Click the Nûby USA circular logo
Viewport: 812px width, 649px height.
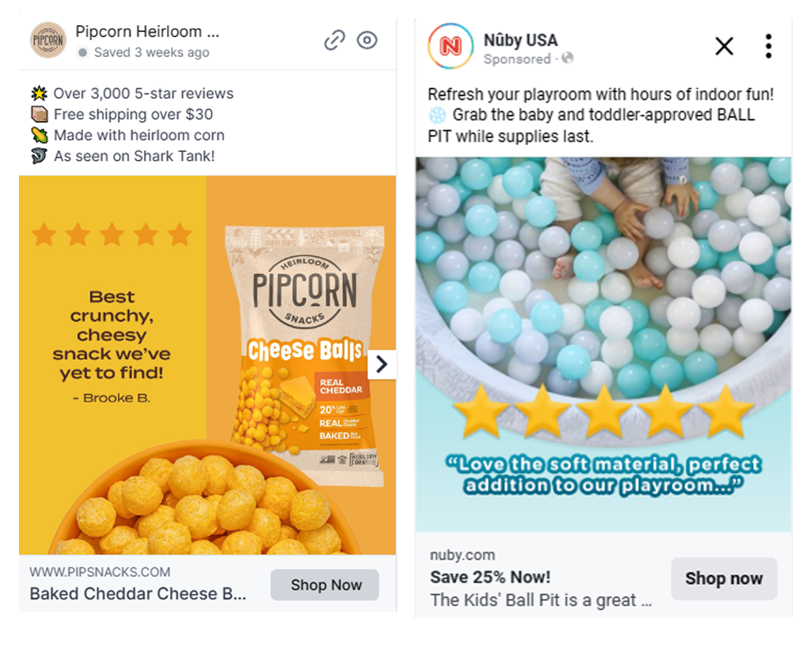click(x=450, y=46)
